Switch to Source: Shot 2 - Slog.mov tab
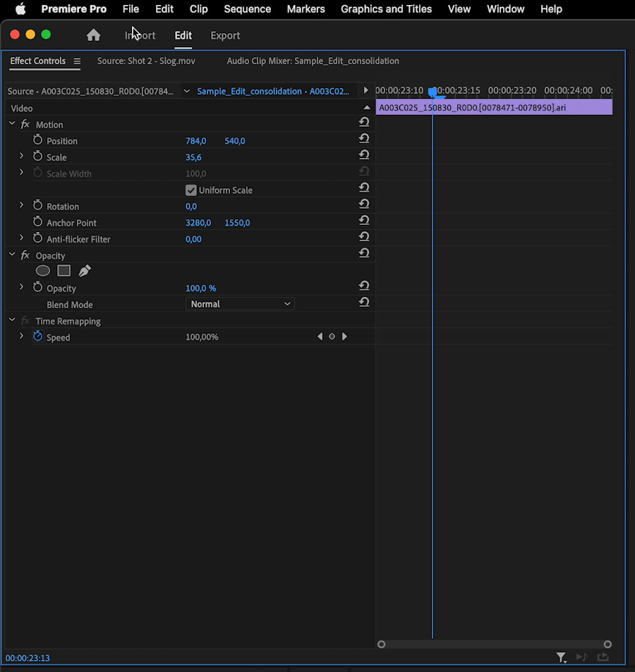This screenshot has height=672, width=635. click(146, 61)
